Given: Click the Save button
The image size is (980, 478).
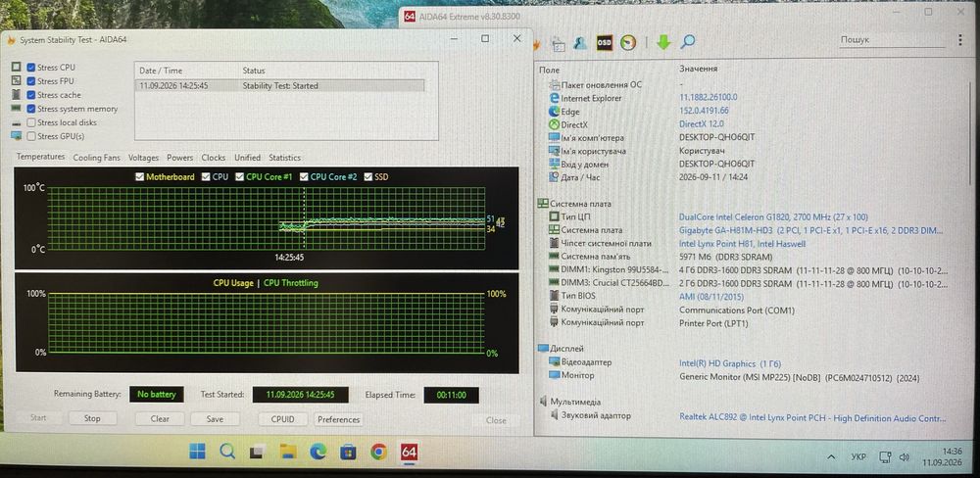Looking at the screenshot, I should click(215, 419).
